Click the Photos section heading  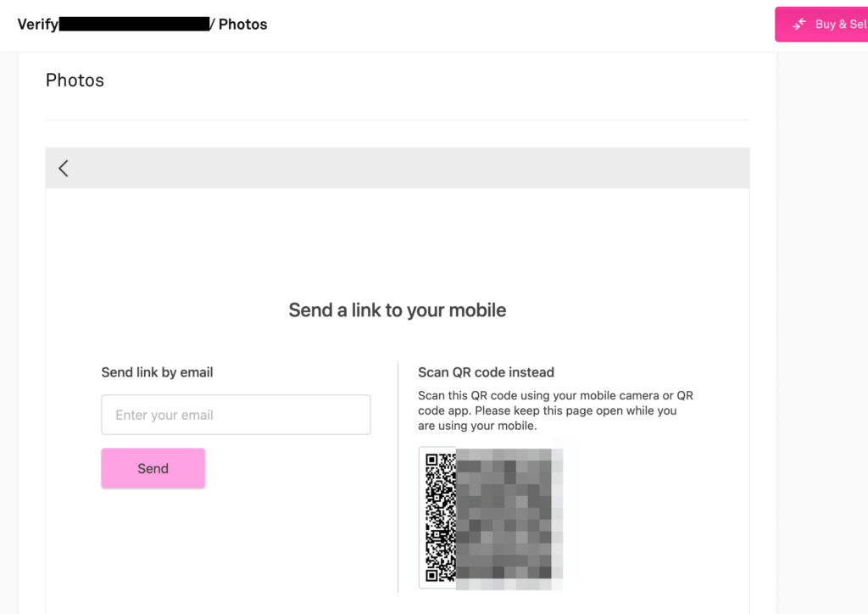point(75,81)
